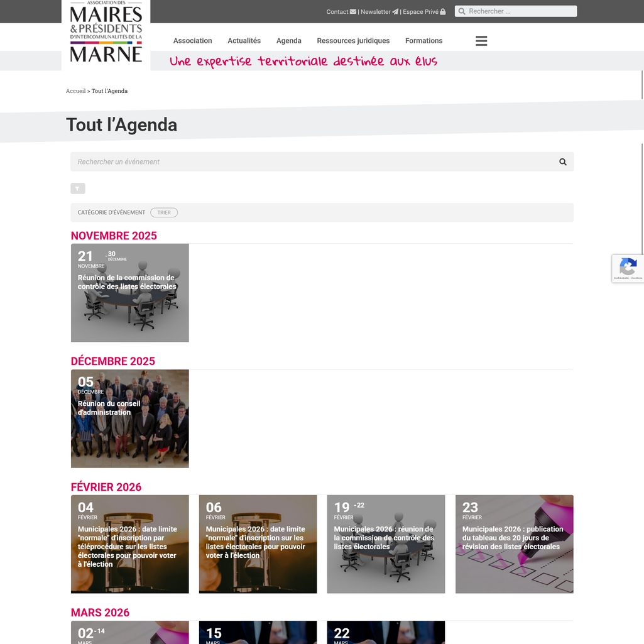Open Espace Privé padlock link
This screenshot has height=644, width=644.
pyautogui.click(x=424, y=12)
